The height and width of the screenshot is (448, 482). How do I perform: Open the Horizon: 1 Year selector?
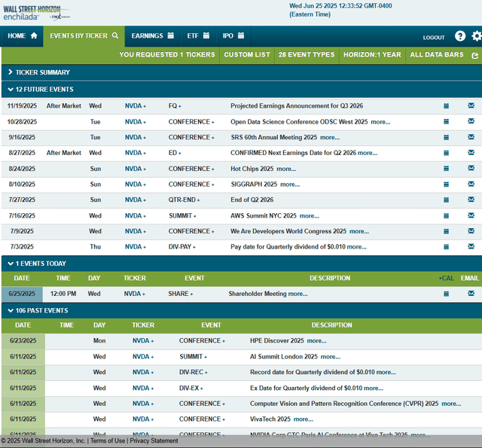click(371, 55)
